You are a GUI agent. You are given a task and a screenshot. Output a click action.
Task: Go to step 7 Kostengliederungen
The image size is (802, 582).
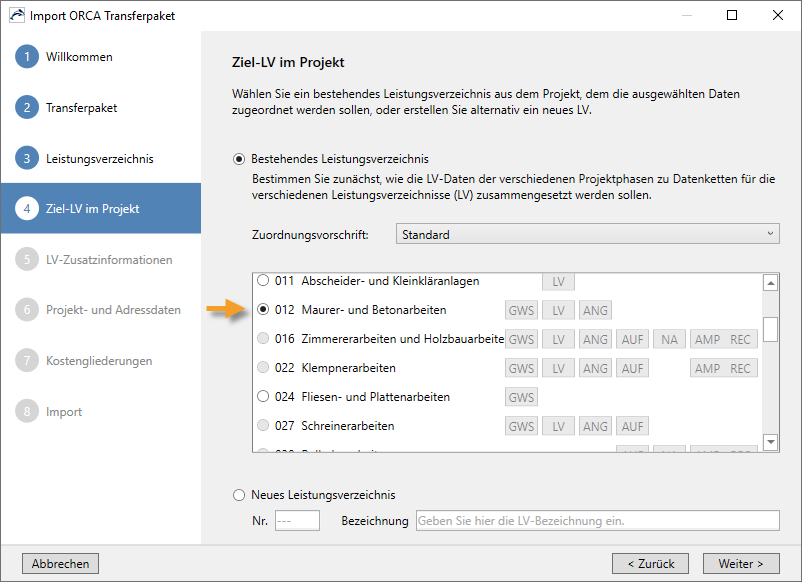click(83, 361)
